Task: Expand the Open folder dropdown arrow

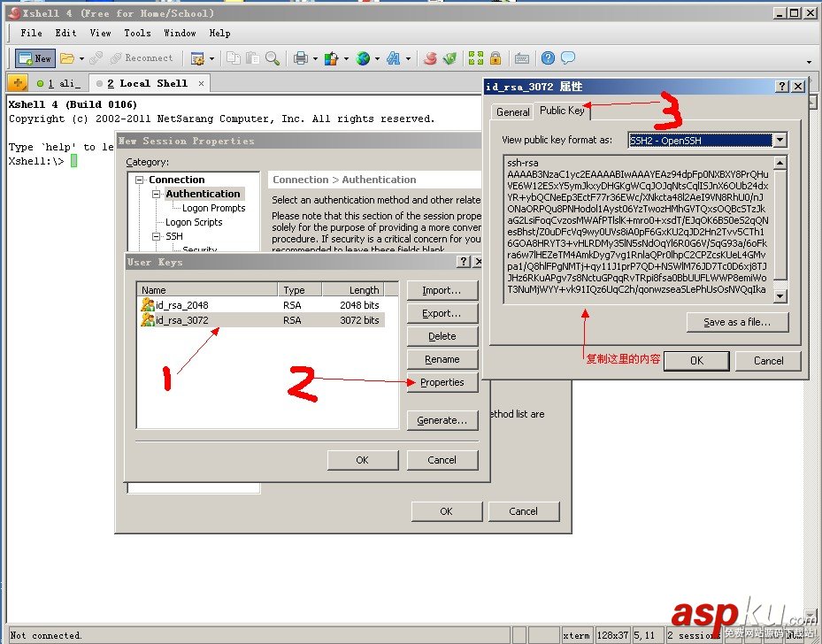Action: click(x=81, y=58)
